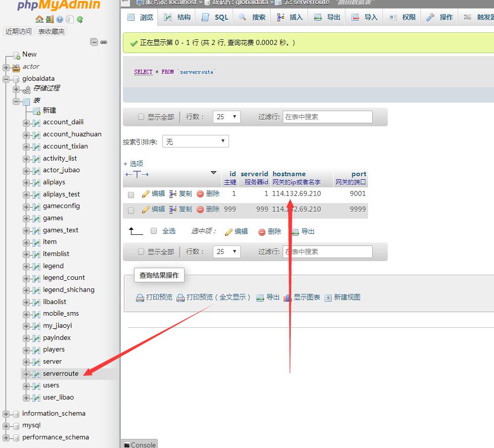Click the 新建视图 link
This screenshot has height=448, width=494.
click(x=347, y=297)
